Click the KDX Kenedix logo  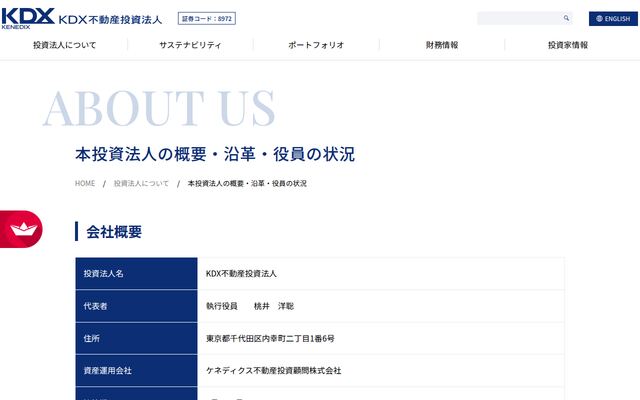point(28,18)
